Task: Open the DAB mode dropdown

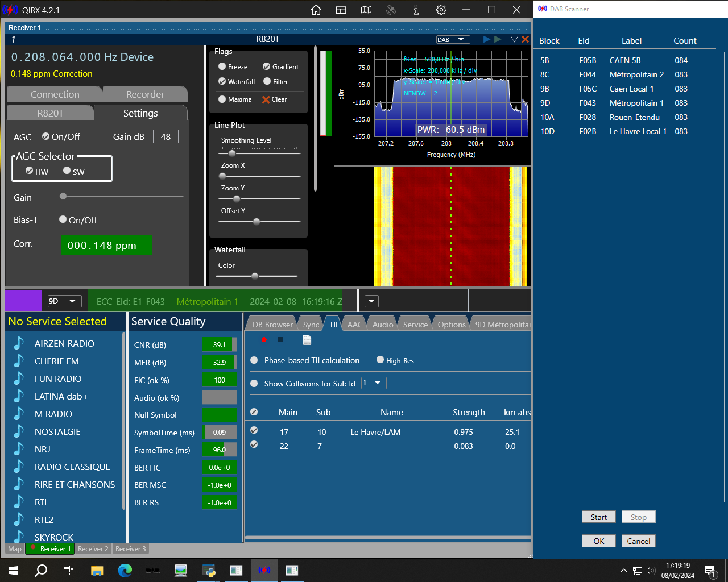Action: click(453, 39)
